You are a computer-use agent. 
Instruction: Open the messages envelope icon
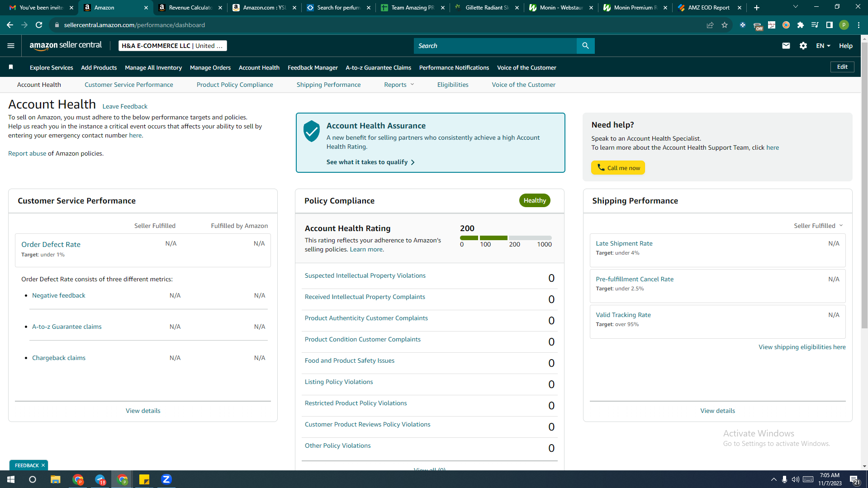786,46
